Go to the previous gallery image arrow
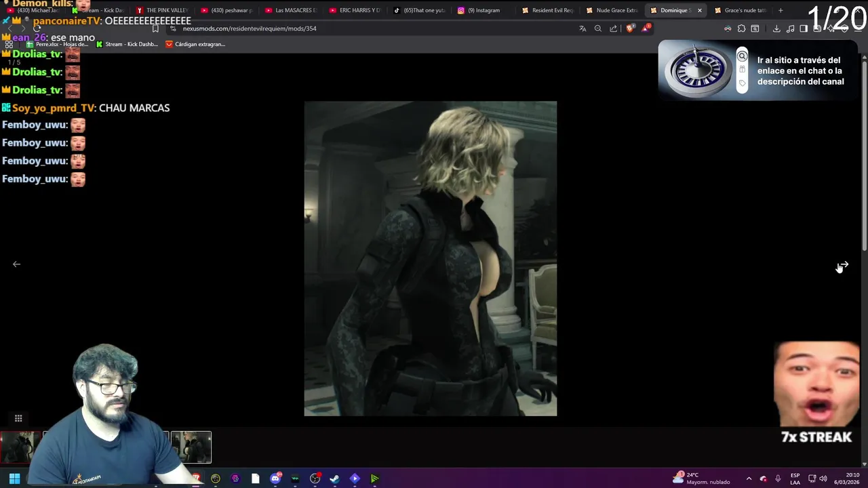The height and width of the screenshot is (488, 868). (x=16, y=264)
